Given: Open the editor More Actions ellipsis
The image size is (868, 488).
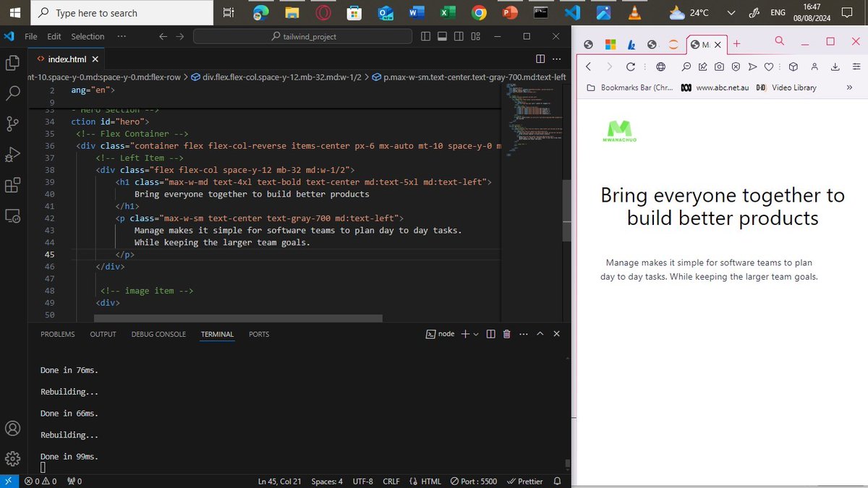Looking at the screenshot, I should 556,59.
